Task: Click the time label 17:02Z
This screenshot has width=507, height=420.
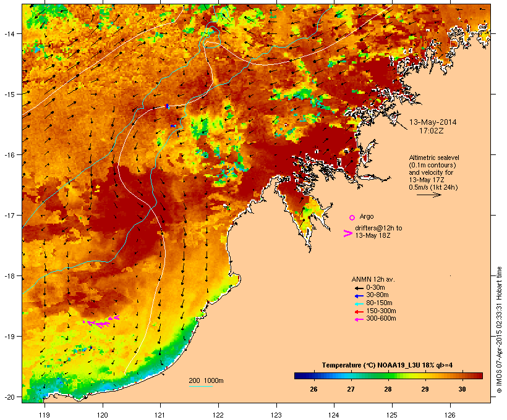Action: (432, 131)
